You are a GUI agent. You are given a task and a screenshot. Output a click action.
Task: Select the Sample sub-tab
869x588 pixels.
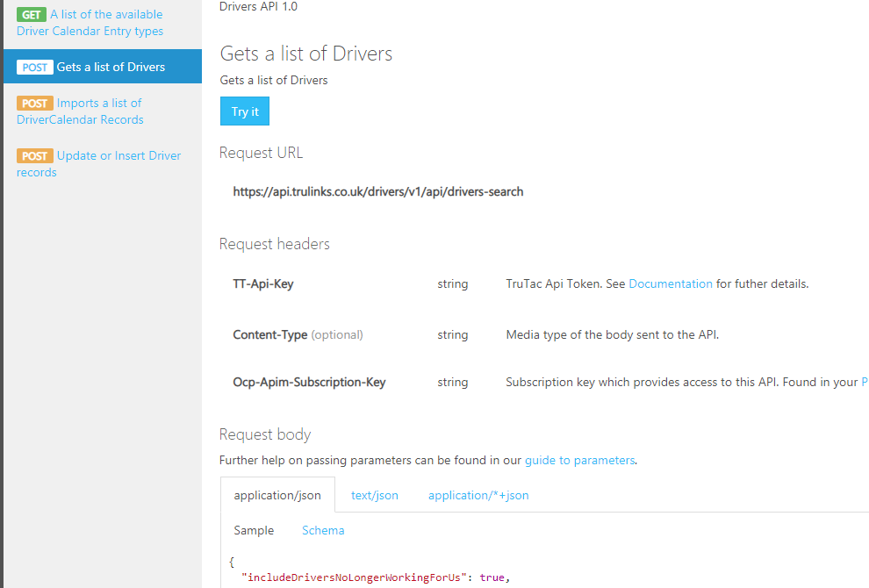(x=254, y=530)
